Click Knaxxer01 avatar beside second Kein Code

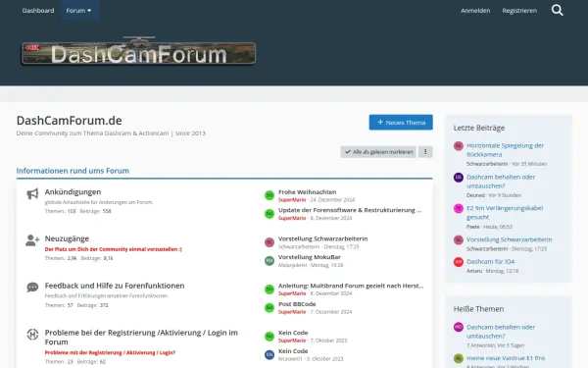(269, 354)
